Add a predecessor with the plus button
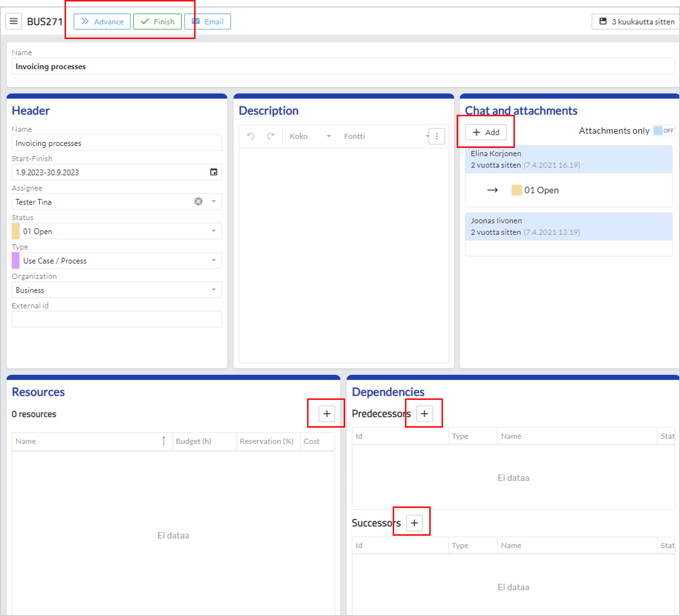 pos(424,414)
